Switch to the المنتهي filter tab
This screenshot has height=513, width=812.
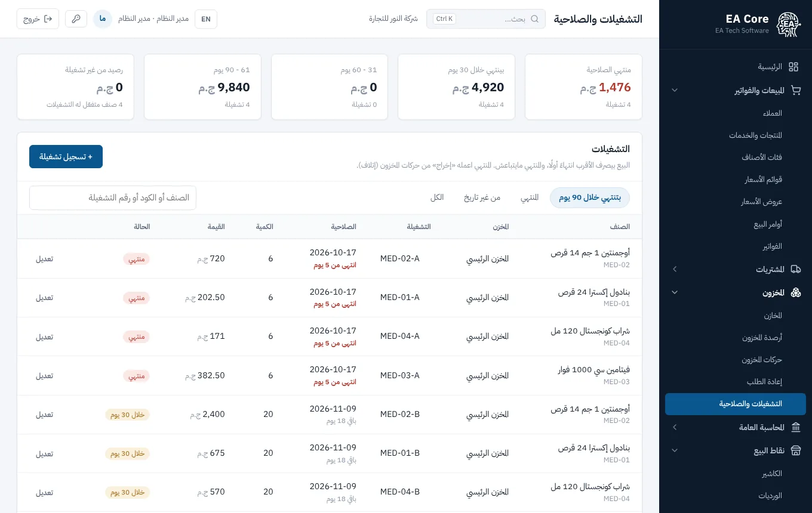pyautogui.click(x=530, y=197)
